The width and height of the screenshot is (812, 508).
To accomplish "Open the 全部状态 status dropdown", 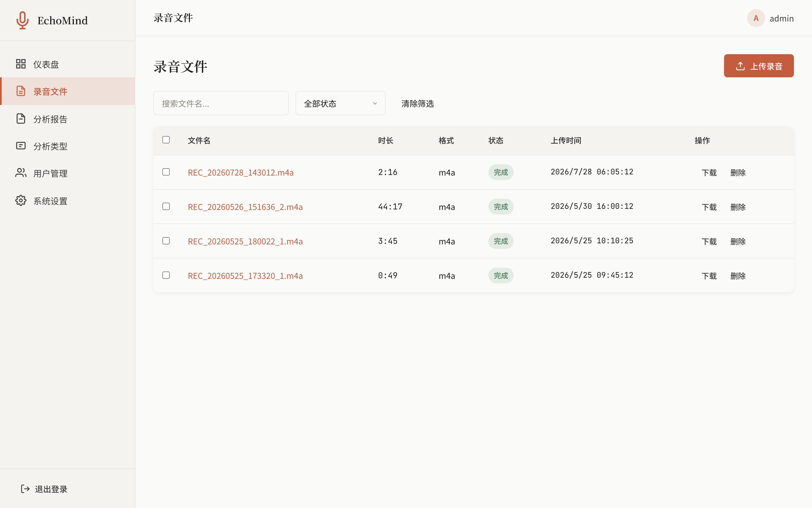I will tap(340, 103).
